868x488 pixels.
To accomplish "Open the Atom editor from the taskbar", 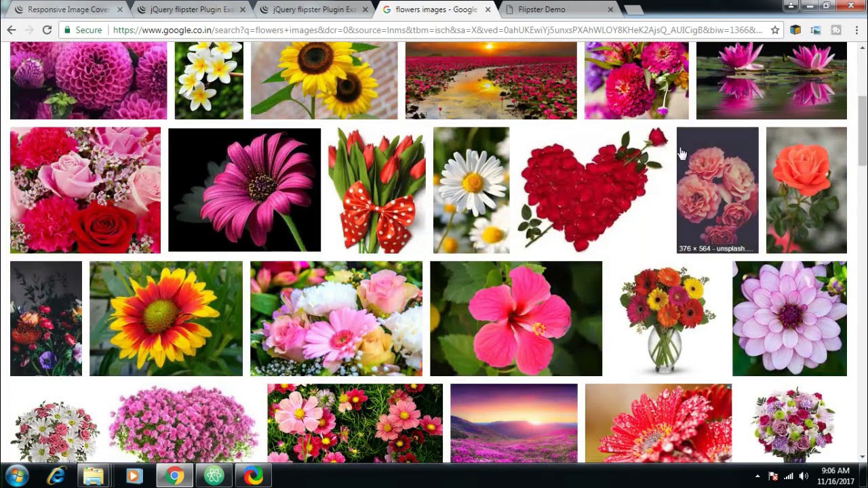I will coord(214,476).
